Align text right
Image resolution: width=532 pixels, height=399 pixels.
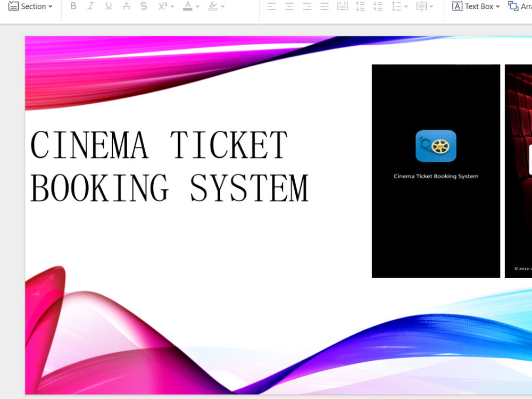pos(307,6)
